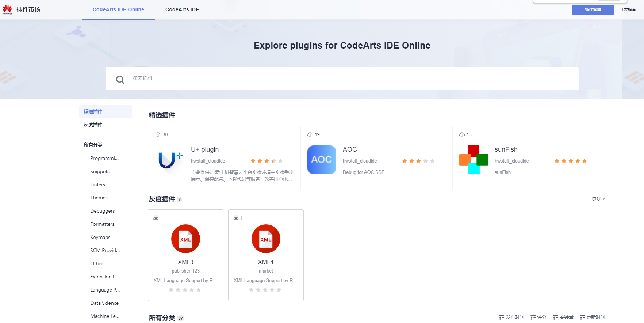Open the Programming category
Screen dimensions: 644x323
tap(104, 158)
